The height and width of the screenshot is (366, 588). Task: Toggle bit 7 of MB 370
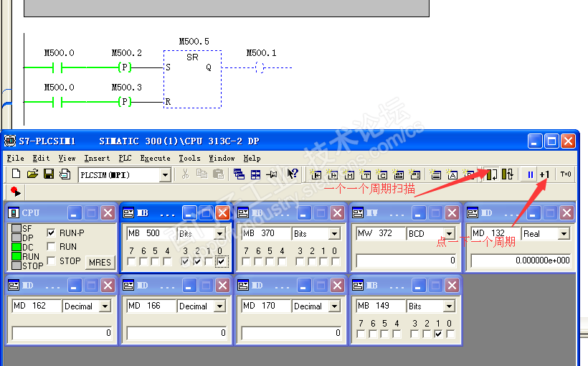point(247,261)
